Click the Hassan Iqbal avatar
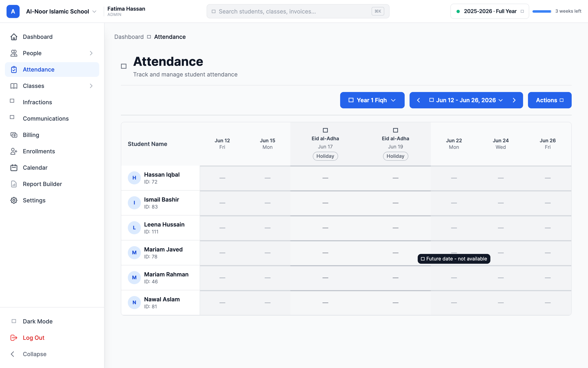The height and width of the screenshot is (368, 588). click(x=134, y=178)
